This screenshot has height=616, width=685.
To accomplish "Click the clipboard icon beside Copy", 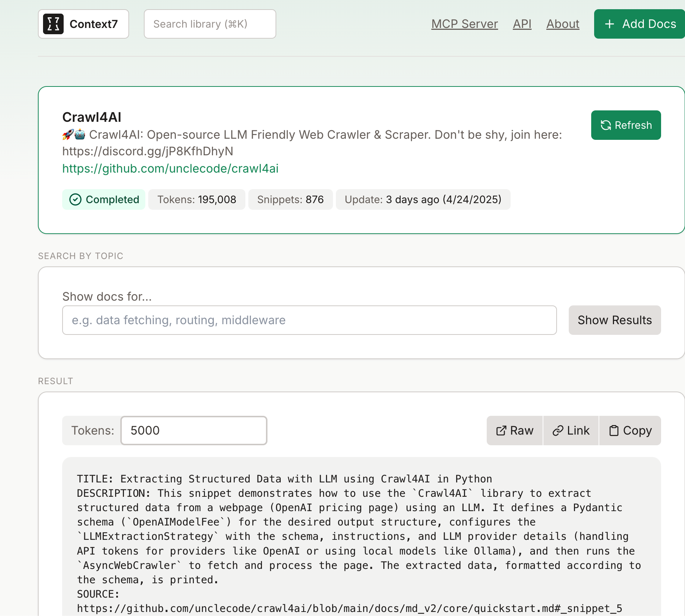I will [614, 431].
